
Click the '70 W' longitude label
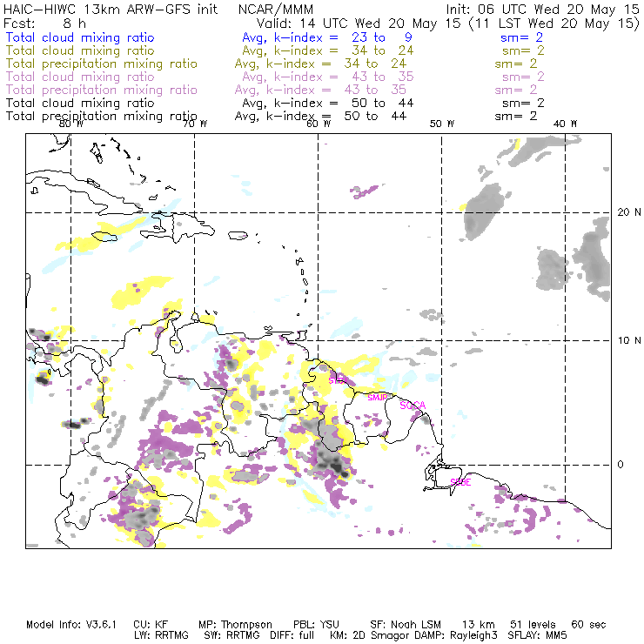coord(196,124)
